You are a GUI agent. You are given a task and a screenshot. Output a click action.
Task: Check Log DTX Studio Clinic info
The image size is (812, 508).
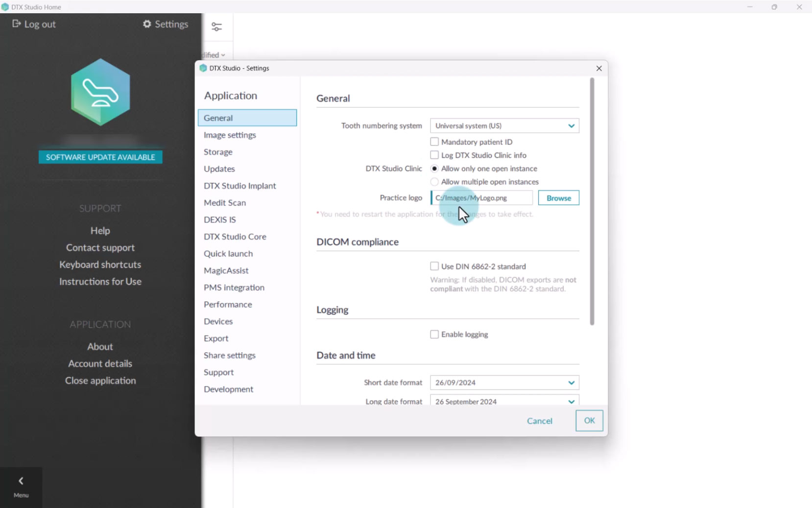pyautogui.click(x=434, y=155)
